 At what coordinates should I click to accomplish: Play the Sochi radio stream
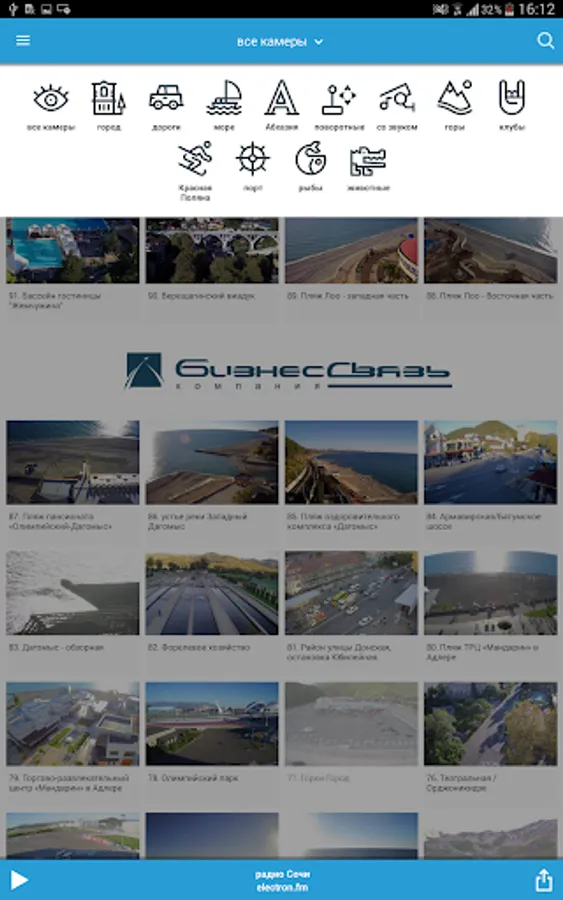tap(19, 880)
